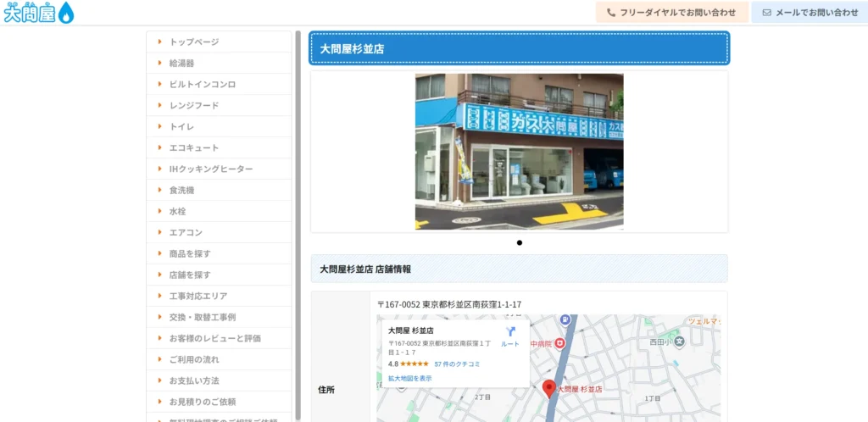
Task: Select the carousel dot indicator below photo
Action: pos(520,242)
